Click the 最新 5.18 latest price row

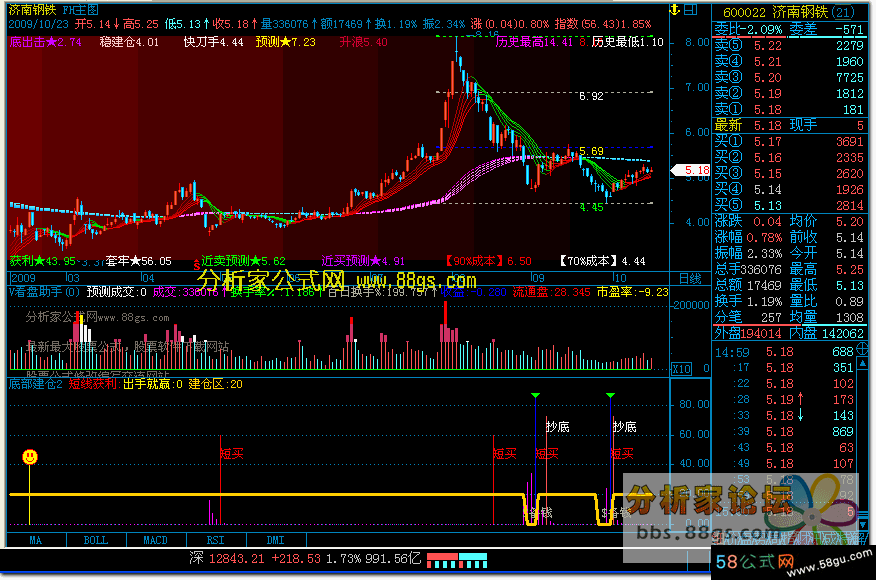789,125
